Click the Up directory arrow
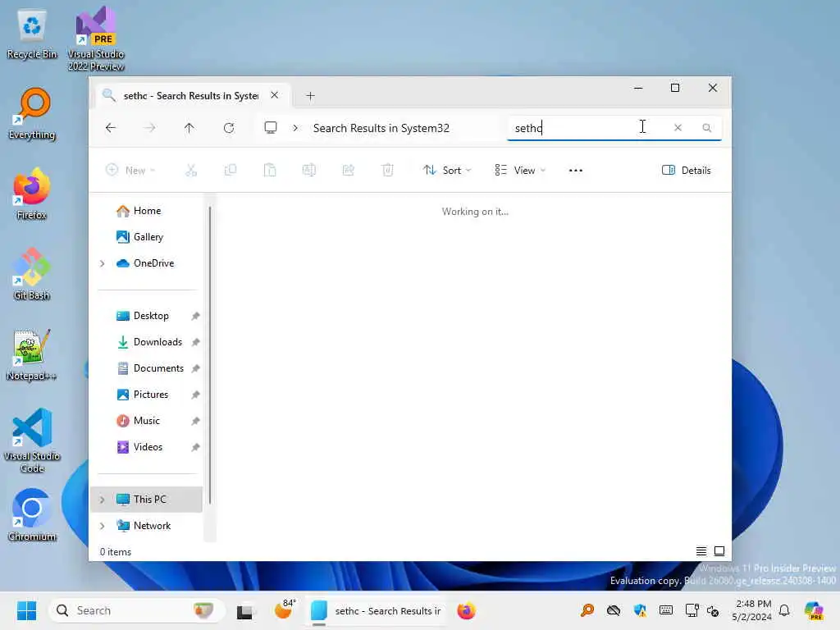Screen dimensions: 840x630 [x=189, y=128]
